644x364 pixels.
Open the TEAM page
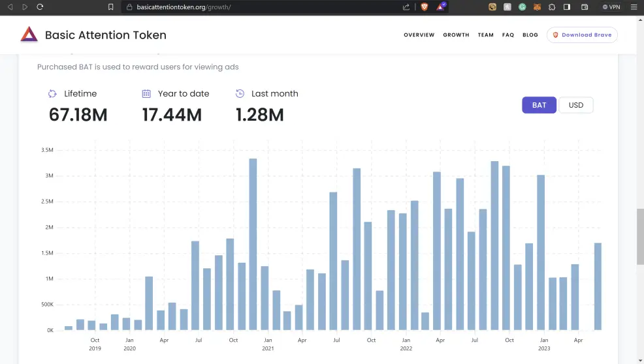(x=485, y=35)
